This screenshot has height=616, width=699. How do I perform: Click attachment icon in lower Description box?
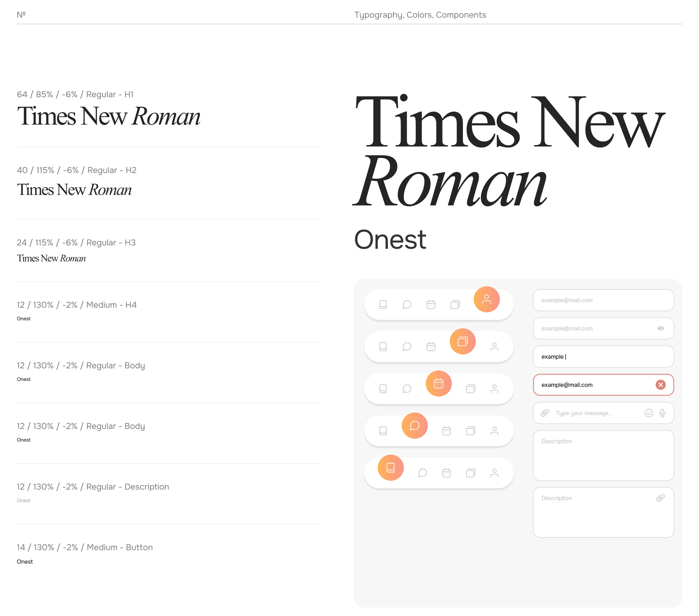660,498
